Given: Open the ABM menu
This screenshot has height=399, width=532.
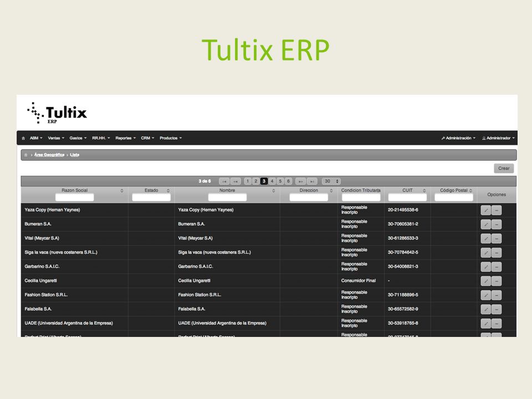Looking at the screenshot, I should click(x=36, y=138).
